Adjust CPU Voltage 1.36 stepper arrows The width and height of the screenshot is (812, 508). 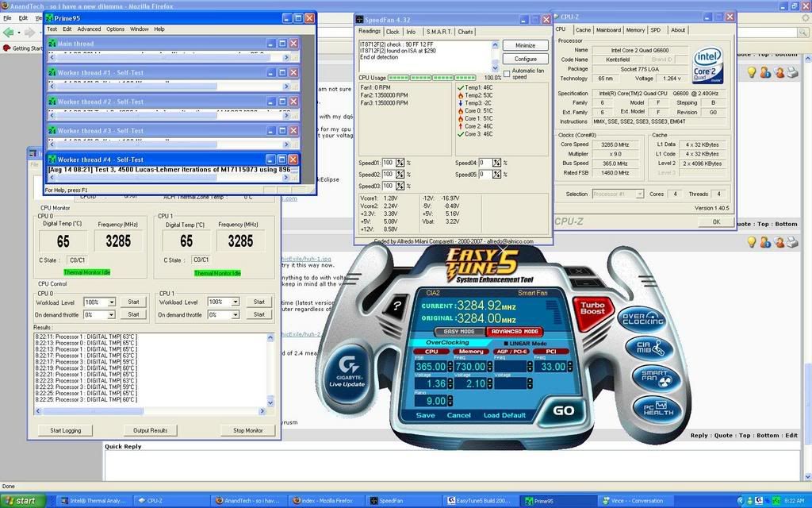(x=450, y=383)
